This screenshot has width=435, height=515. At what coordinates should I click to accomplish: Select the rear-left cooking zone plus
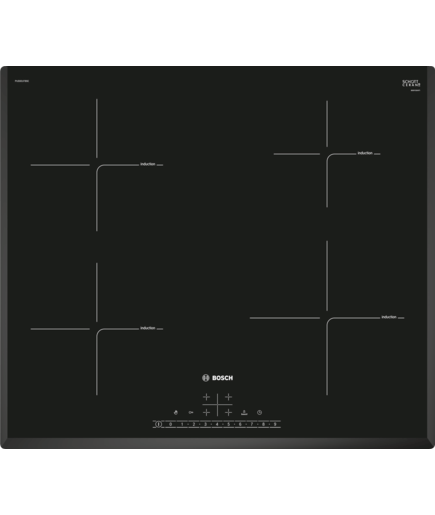pos(207,397)
